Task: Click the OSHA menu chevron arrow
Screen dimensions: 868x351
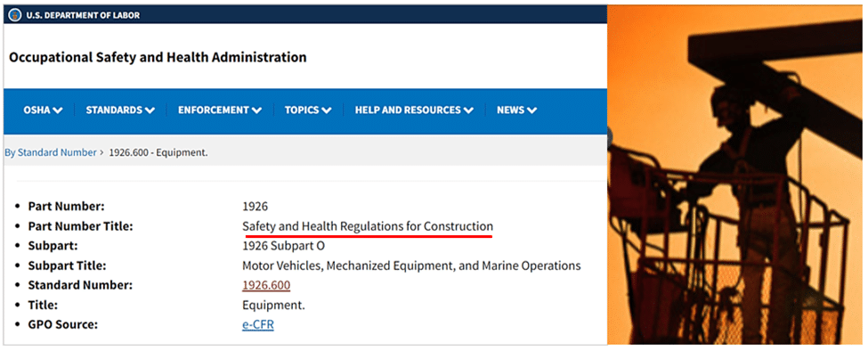Action: coord(58,110)
